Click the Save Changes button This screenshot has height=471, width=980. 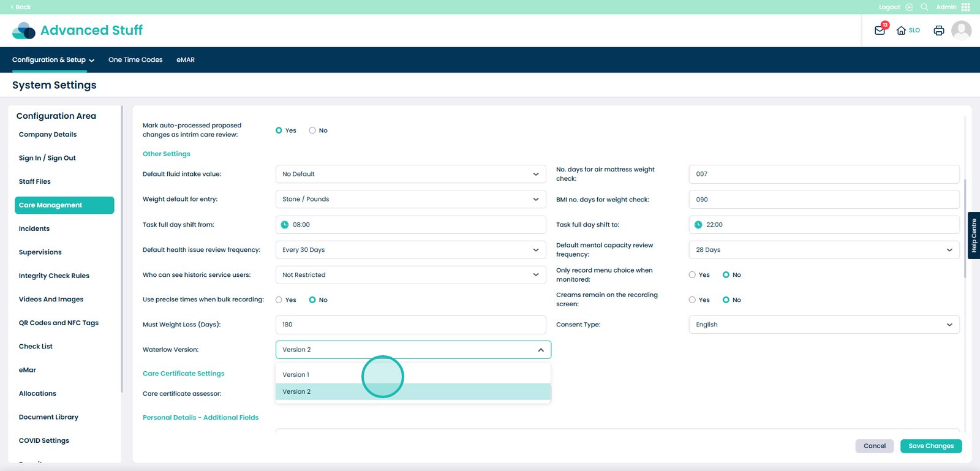point(930,446)
